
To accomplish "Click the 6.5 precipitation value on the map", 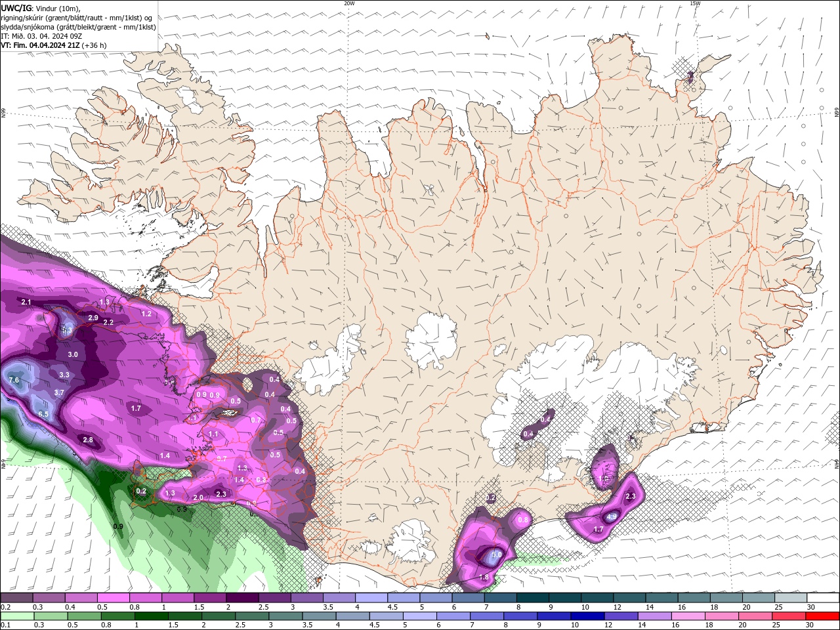I will (43, 414).
